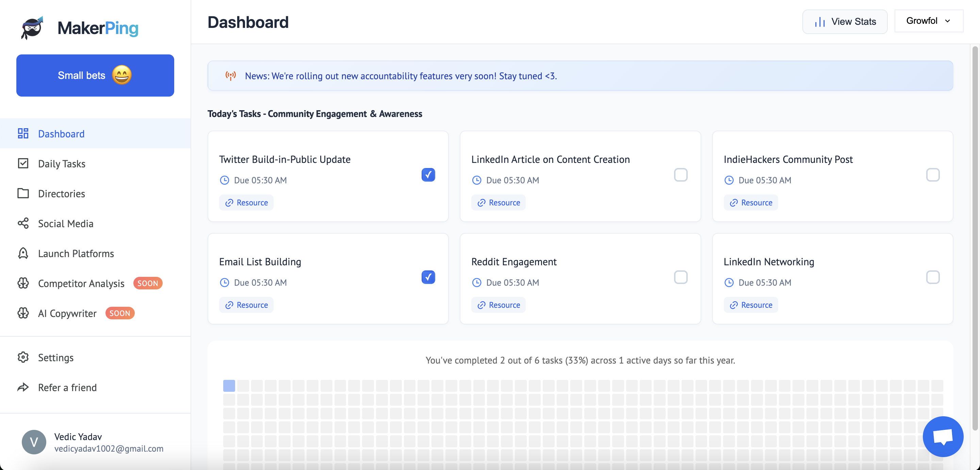Click the Refer a friend arrow icon
Screen dimensions: 980x470
pos(23,387)
